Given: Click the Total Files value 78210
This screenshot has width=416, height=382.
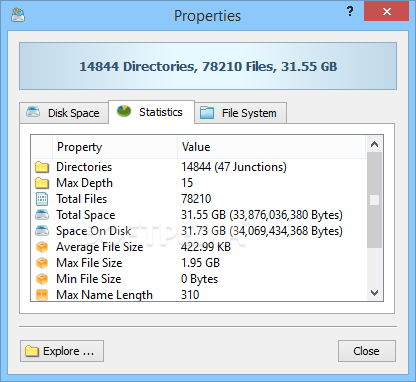Looking at the screenshot, I should coord(196,199).
